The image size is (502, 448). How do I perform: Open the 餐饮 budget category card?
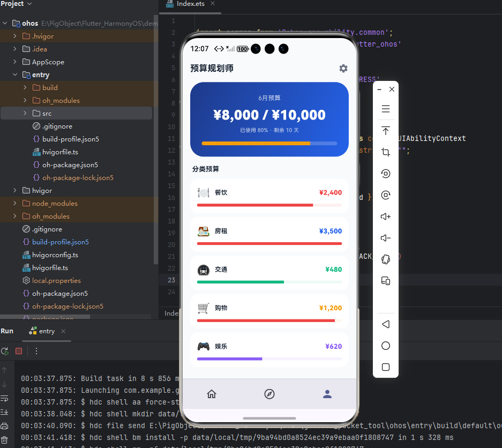click(269, 196)
